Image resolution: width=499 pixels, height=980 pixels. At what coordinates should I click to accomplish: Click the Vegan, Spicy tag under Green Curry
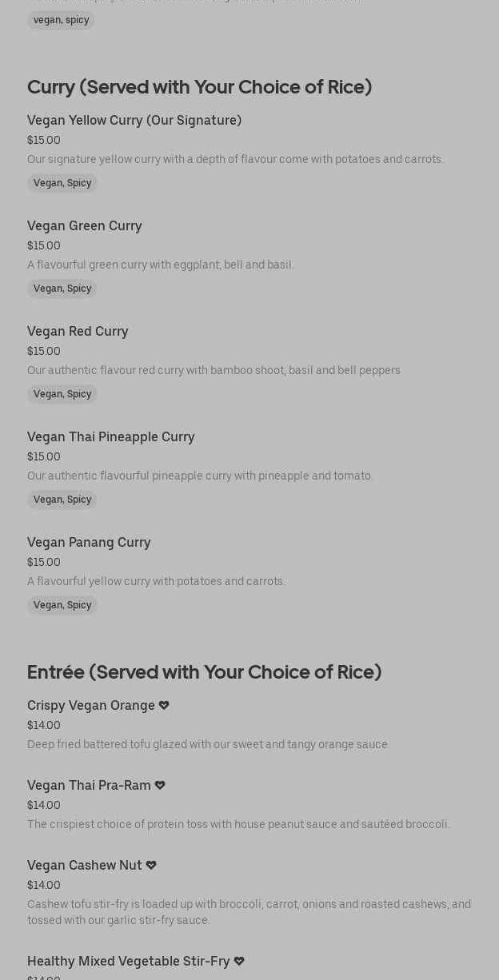pyautogui.click(x=62, y=289)
